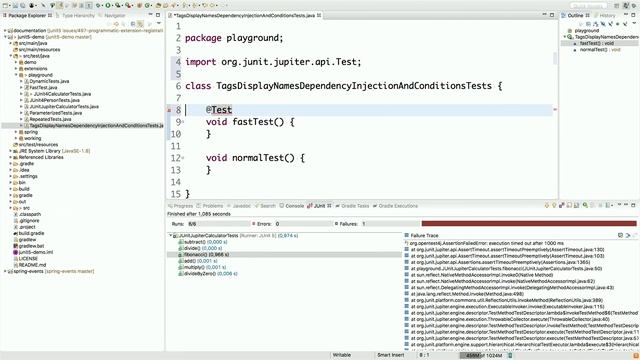This screenshot has width=640, height=360.
Task: Open Package Explorer view menu dropdown
Action: pos(159,23)
